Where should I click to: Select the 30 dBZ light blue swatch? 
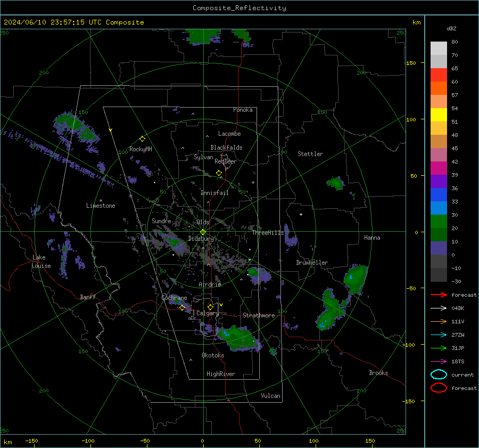tap(439, 208)
